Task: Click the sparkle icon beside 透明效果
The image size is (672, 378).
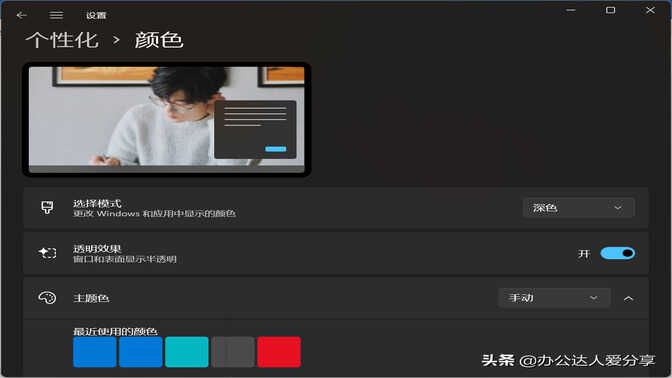Action: tap(47, 253)
